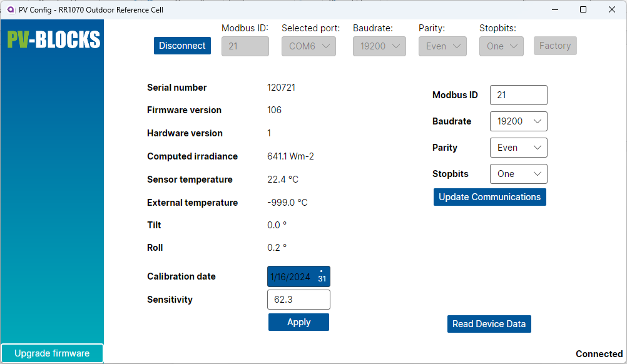The height and width of the screenshot is (364, 627).
Task: Click the Disconnect button
Action: (x=182, y=46)
